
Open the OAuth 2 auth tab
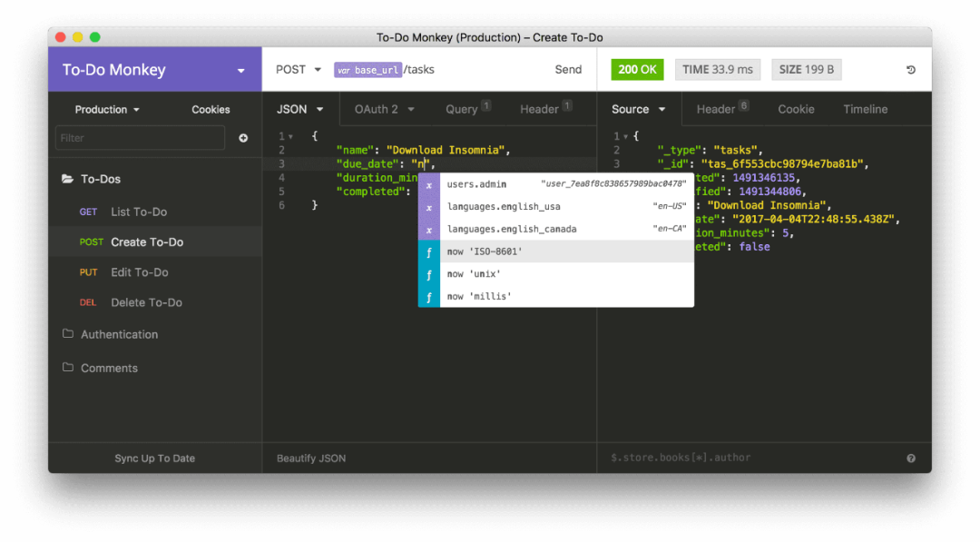pyautogui.click(x=385, y=110)
